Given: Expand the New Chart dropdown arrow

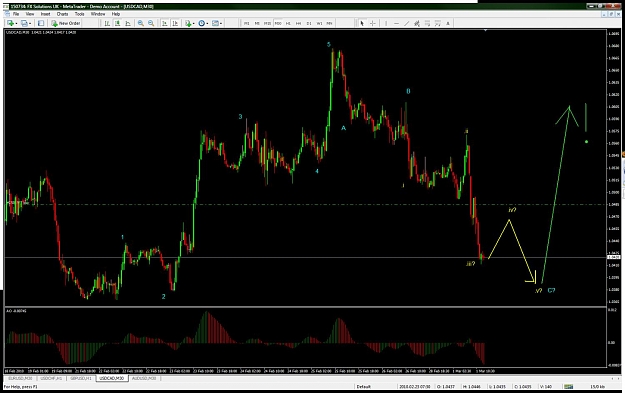Looking at the screenshot, I should pos(16,24).
